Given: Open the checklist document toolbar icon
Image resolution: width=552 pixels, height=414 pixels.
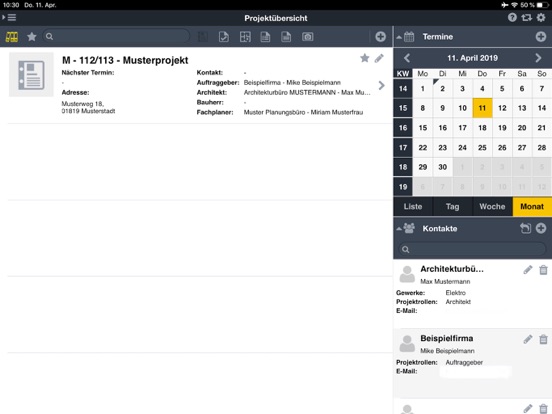Looking at the screenshot, I should (x=224, y=37).
